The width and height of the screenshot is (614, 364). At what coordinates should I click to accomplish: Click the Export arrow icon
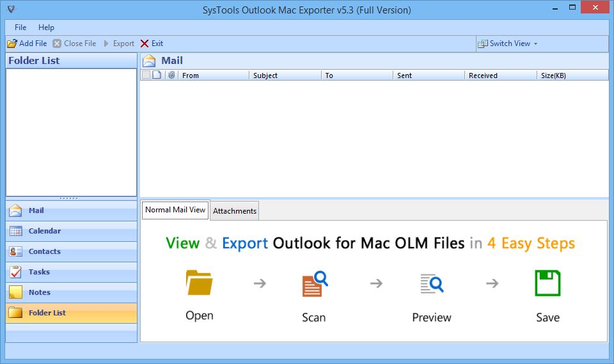[x=106, y=44]
